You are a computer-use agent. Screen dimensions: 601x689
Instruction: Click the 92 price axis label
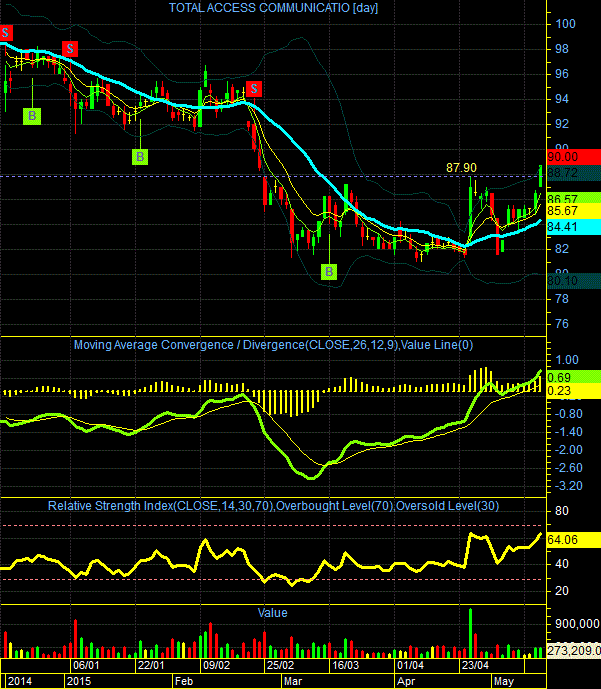562,124
